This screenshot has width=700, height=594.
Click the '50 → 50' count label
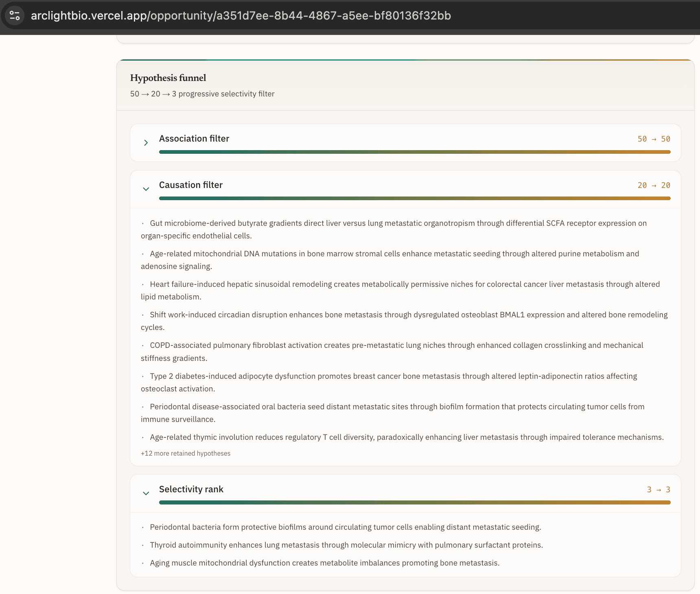[654, 139]
